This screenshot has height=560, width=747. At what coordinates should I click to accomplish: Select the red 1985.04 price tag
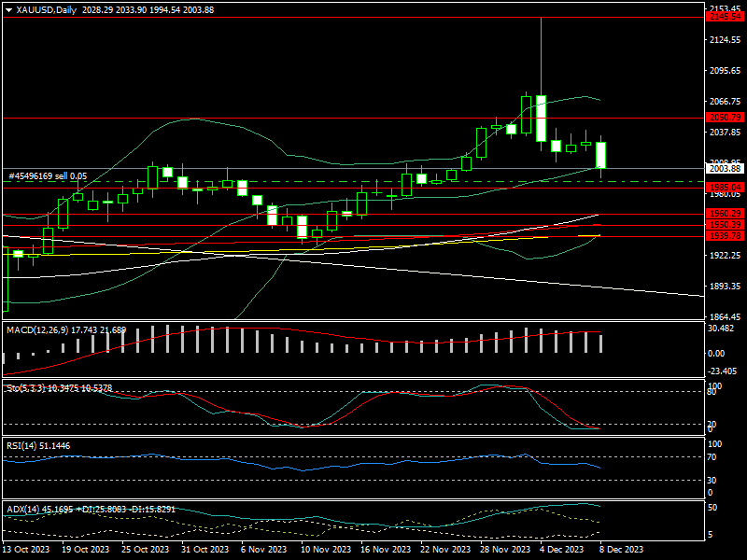[x=724, y=188]
